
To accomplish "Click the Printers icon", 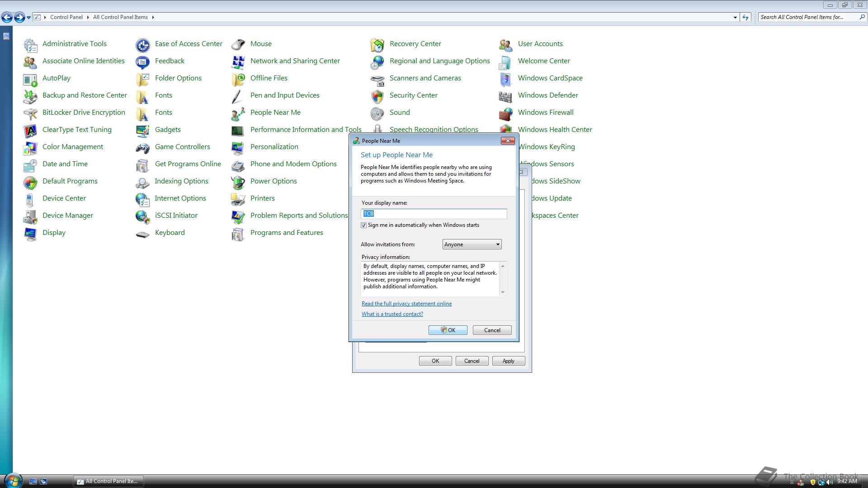I will point(238,199).
